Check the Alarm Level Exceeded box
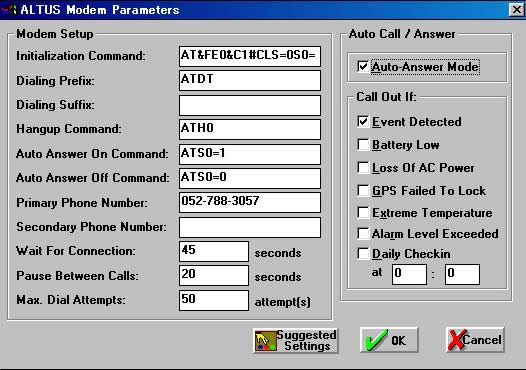Image resolution: width=526 pixels, height=370 pixels. 363,233
